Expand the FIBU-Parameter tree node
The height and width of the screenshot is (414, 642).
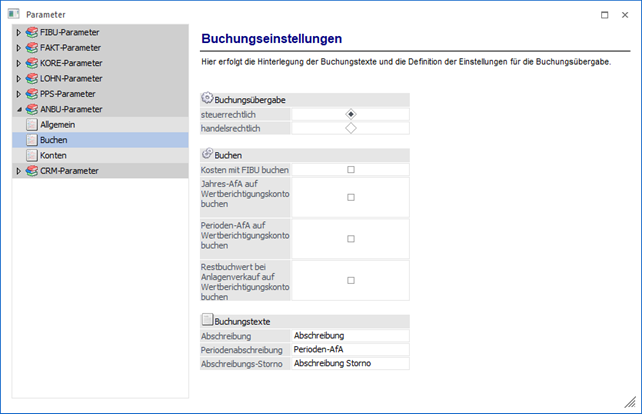coord(17,33)
